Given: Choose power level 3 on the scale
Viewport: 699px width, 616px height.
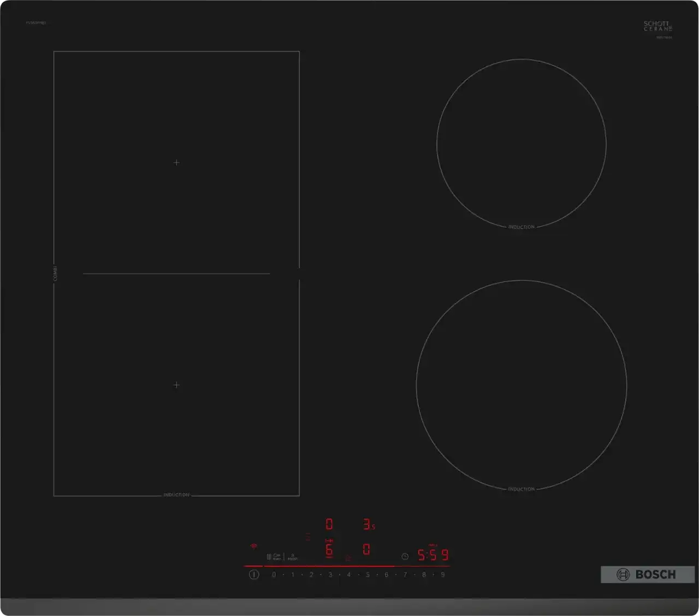Looking at the screenshot, I should pos(330,574).
